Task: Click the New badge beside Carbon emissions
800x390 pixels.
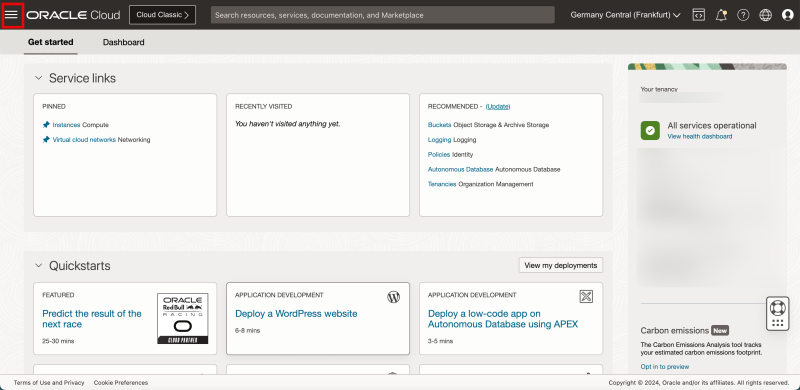Action: (x=720, y=330)
